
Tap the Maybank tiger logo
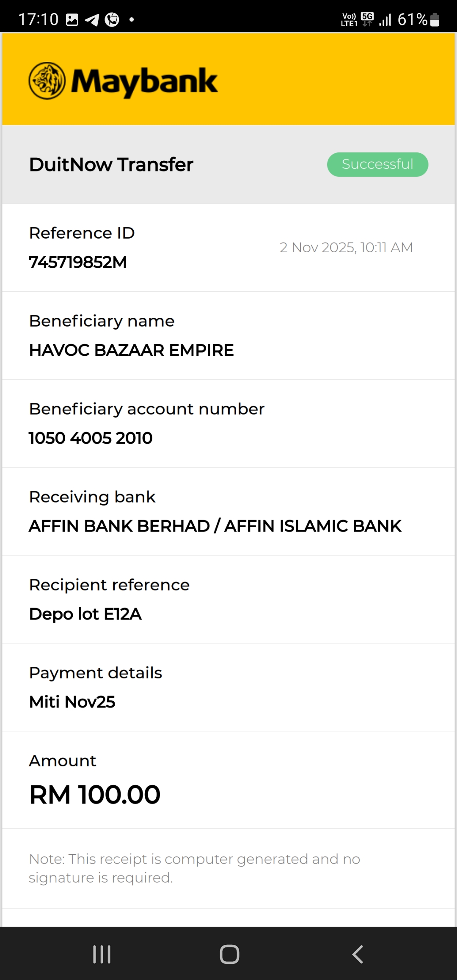pos(47,81)
